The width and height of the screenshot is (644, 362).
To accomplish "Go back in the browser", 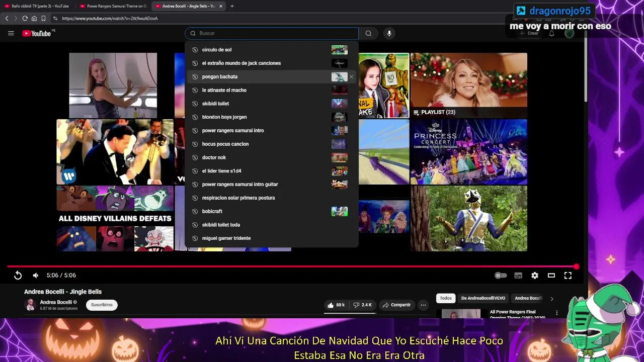I will coord(7,18).
